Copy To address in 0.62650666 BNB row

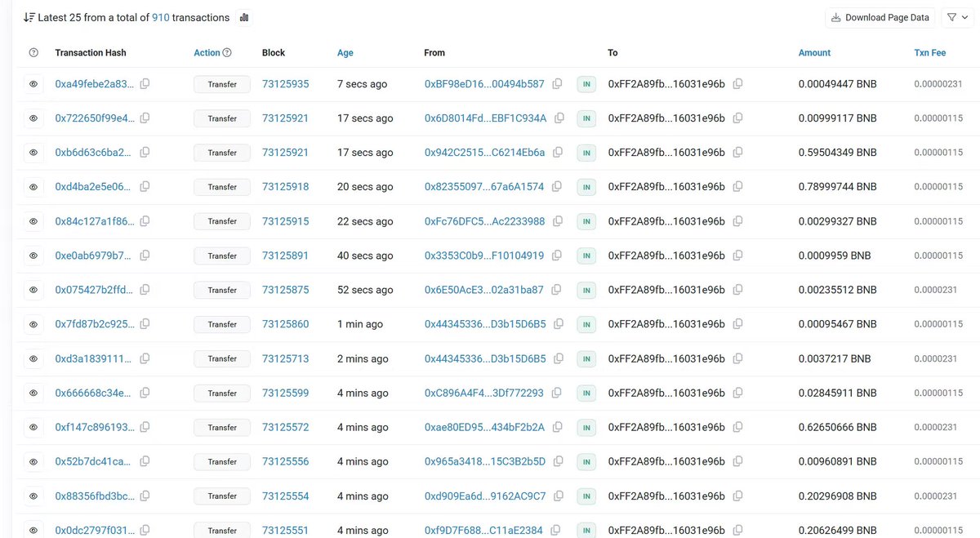tap(737, 427)
